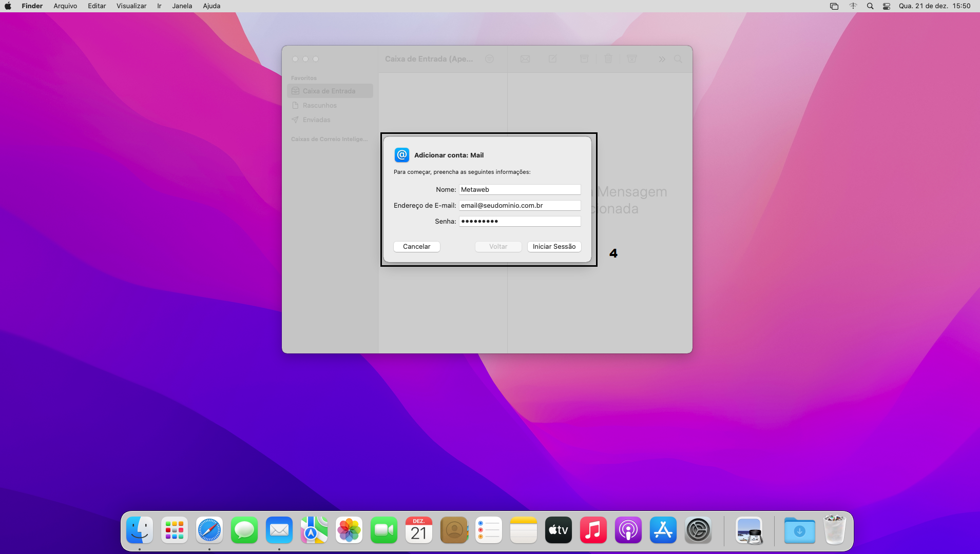This screenshot has width=980, height=554.
Task: Open the Music app icon
Action: (x=593, y=530)
